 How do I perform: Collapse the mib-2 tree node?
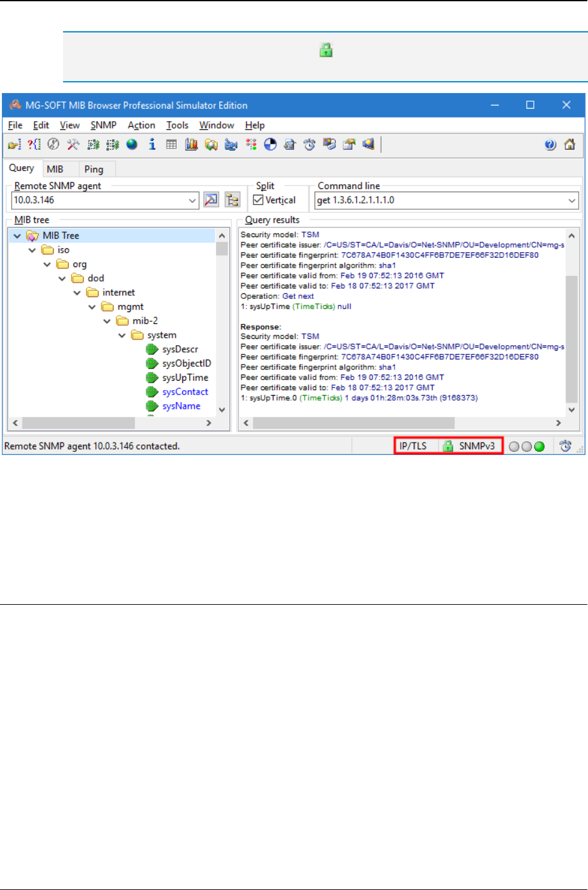click(x=107, y=321)
